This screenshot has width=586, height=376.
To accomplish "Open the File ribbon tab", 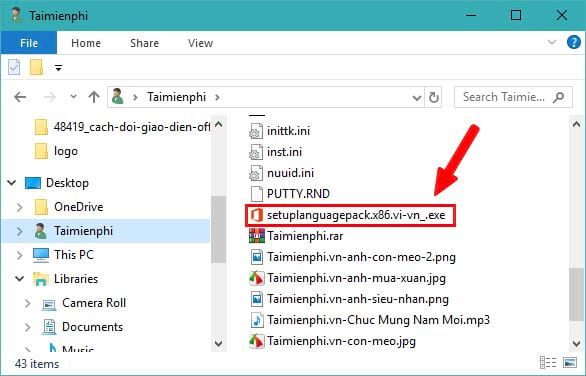I will [x=29, y=43].
